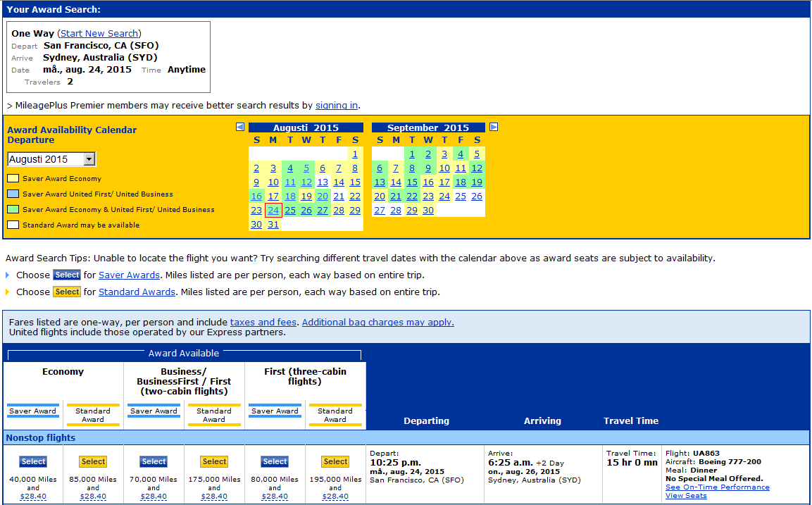Open the Standard Awards link

pyautogui.click(x=137, y=292)
